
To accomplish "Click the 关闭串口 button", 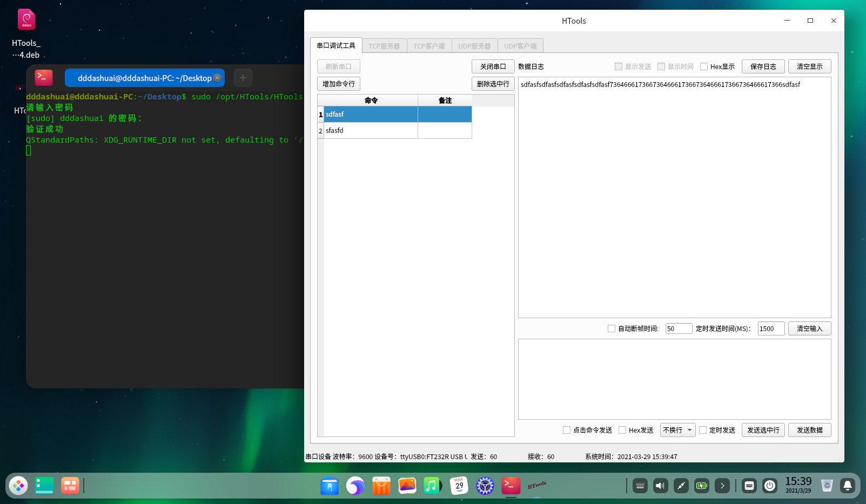I will [x=493, y=66].
